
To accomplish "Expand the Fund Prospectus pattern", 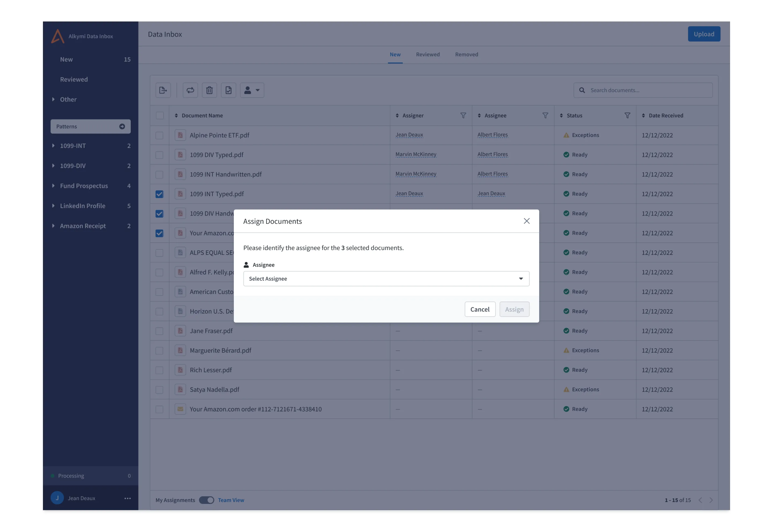I will point(53,186).
